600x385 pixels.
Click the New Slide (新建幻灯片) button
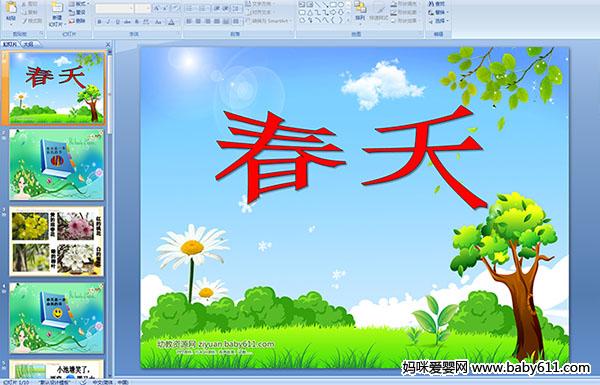tap(57, 15)
